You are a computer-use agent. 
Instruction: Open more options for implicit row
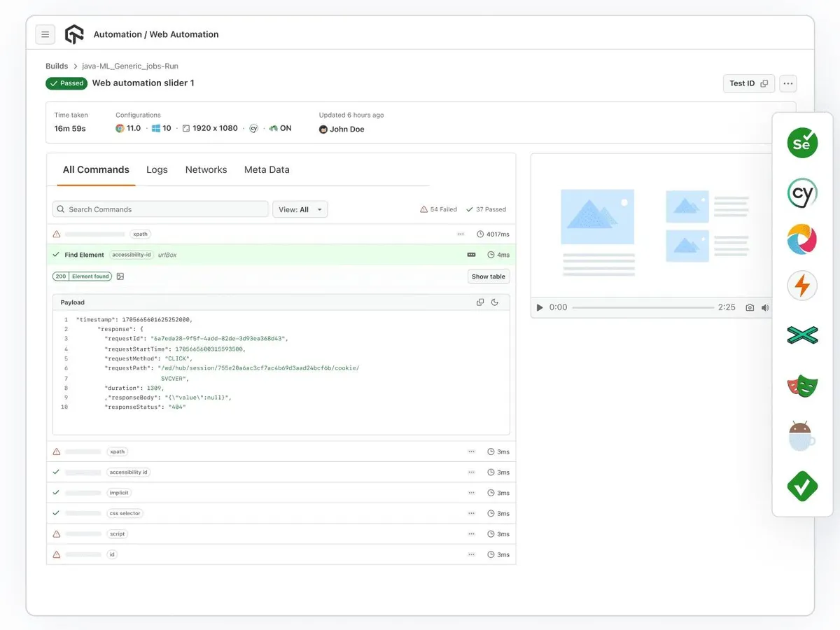coord(471,493)
